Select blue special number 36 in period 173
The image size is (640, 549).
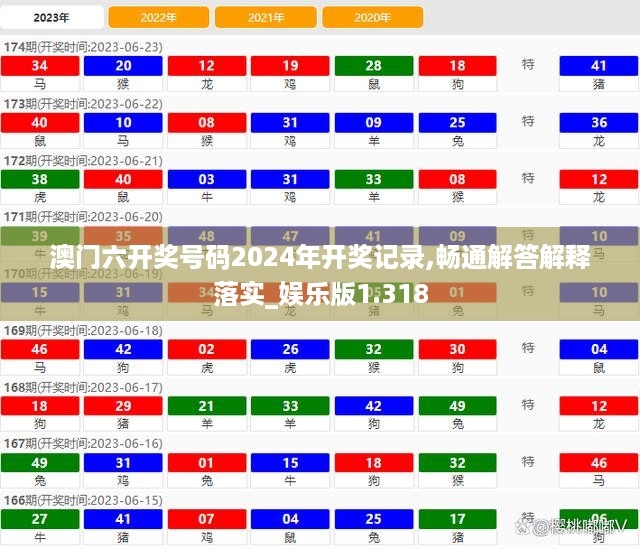[x=599, y=123]
